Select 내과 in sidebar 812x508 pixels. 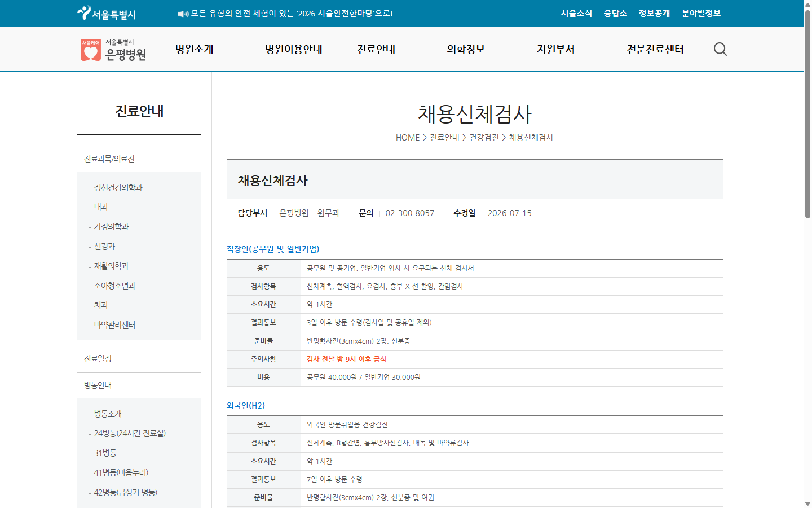(101, 207)
